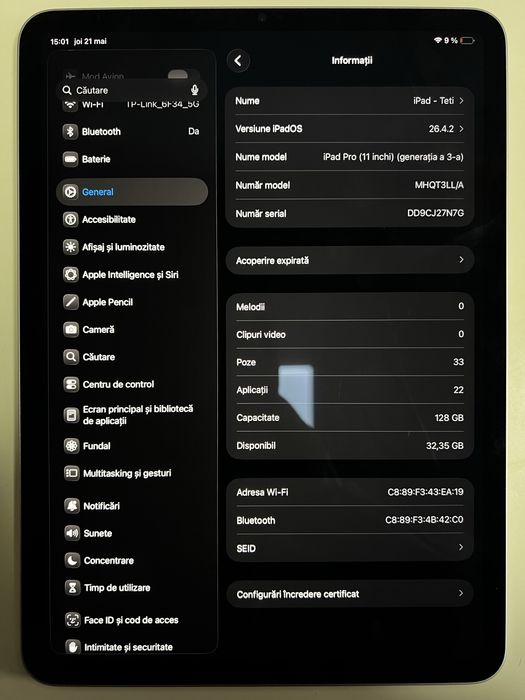Open the Centru de control icon

tap(71, 384)
